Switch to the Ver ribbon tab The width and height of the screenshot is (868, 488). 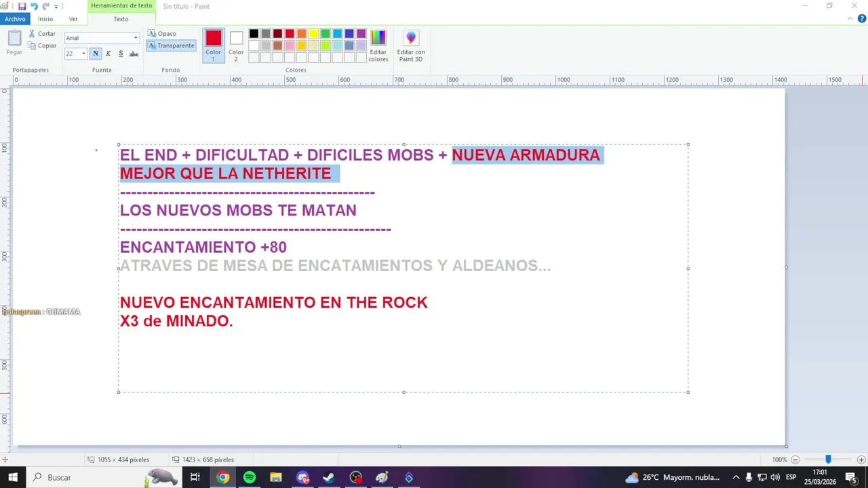73,19
